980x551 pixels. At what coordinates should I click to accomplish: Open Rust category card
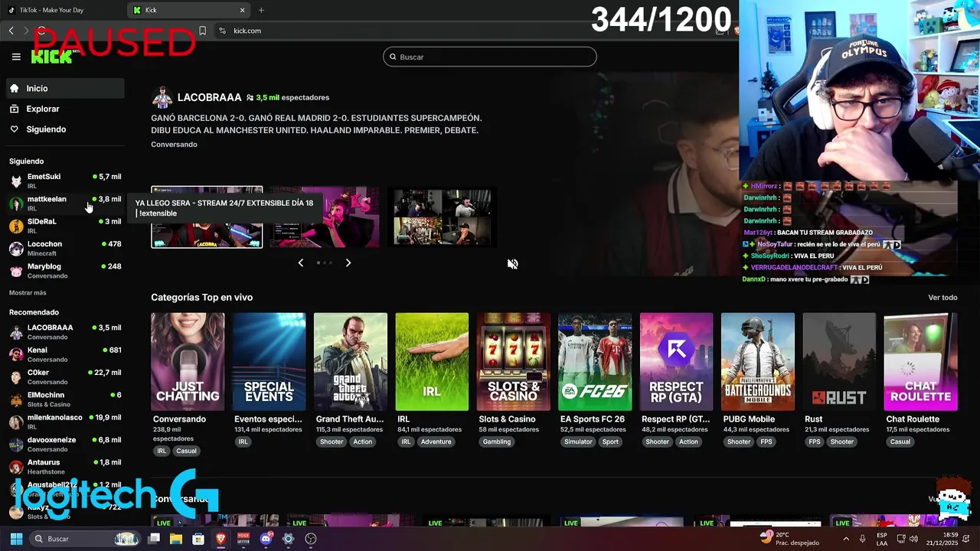pyautogui.click(x=839, y=362)
